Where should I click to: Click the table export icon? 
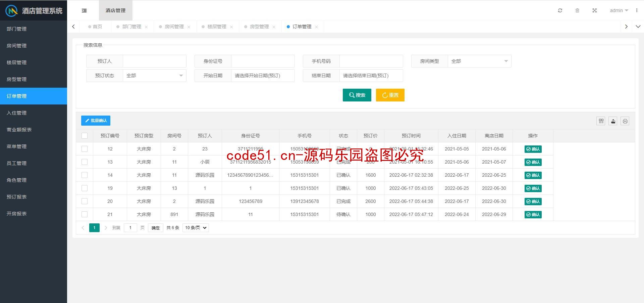(613, 121)
